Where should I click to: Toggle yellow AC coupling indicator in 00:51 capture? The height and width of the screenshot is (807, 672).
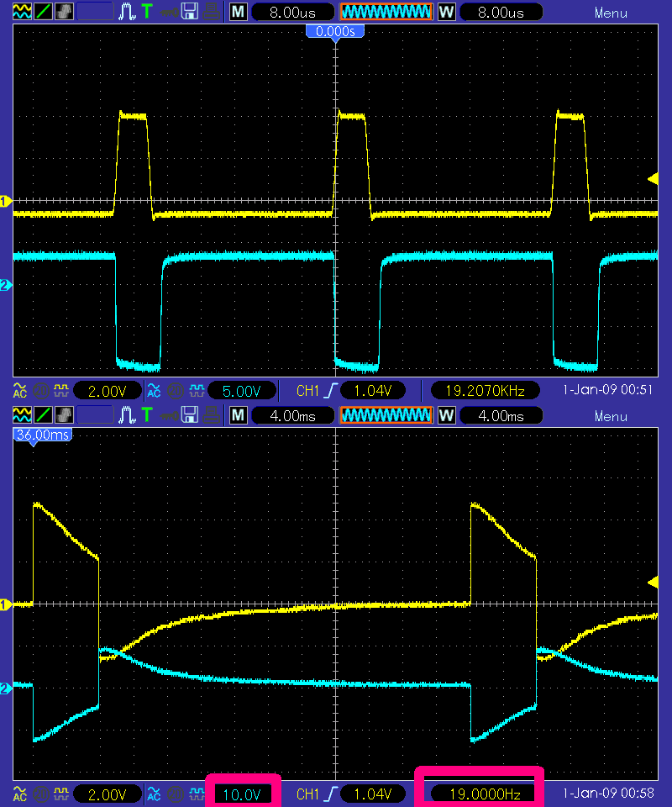tap(19, 391)
